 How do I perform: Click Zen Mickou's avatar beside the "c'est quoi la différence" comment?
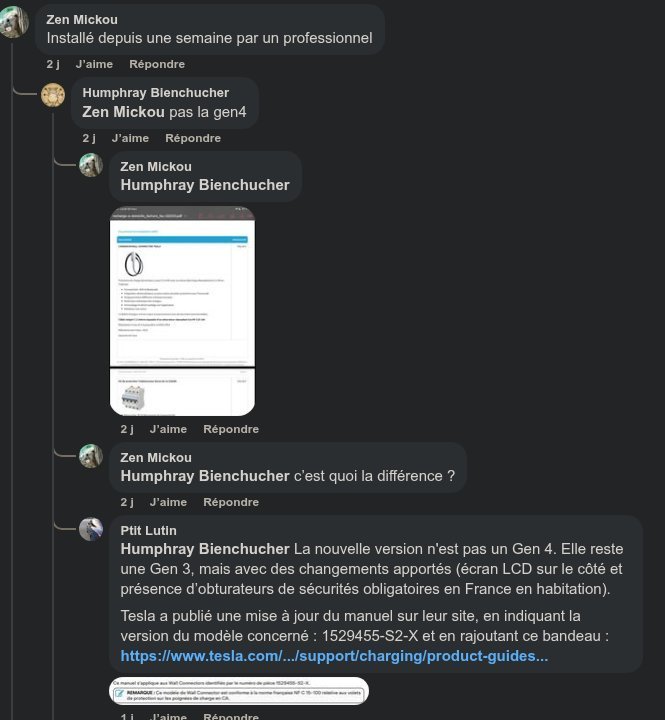pos(91,456)
